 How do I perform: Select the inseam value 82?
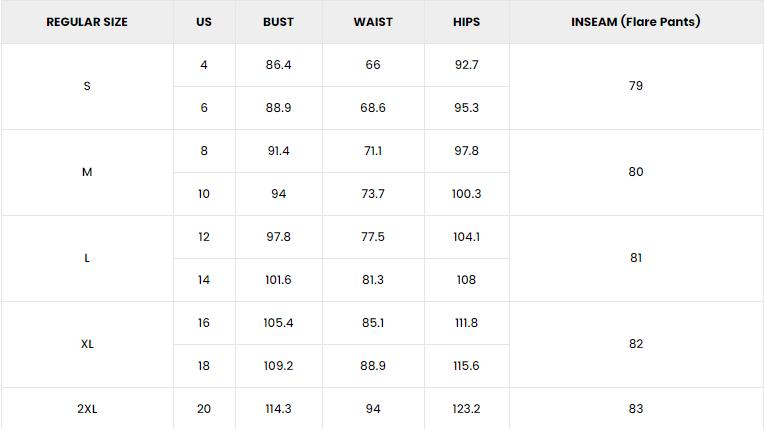(636, 344)
